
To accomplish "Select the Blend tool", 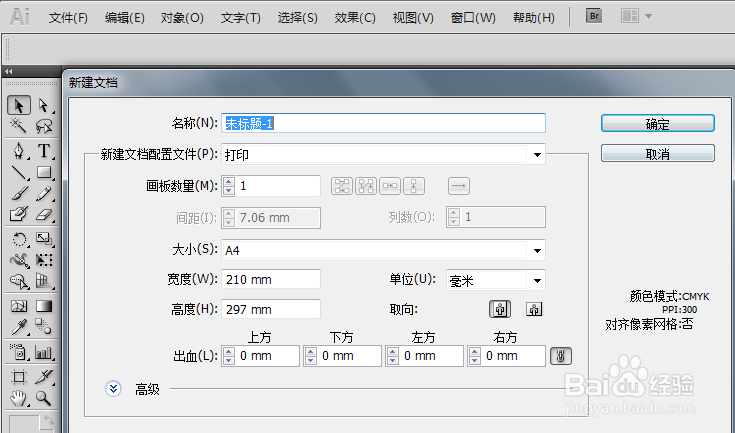I will pyautogui.click(x=44, y=327).
